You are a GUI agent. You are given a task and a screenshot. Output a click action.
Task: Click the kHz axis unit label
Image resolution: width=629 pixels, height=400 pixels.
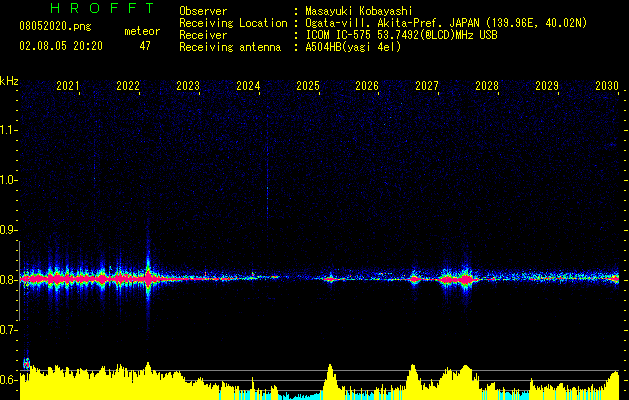point(9,81)
